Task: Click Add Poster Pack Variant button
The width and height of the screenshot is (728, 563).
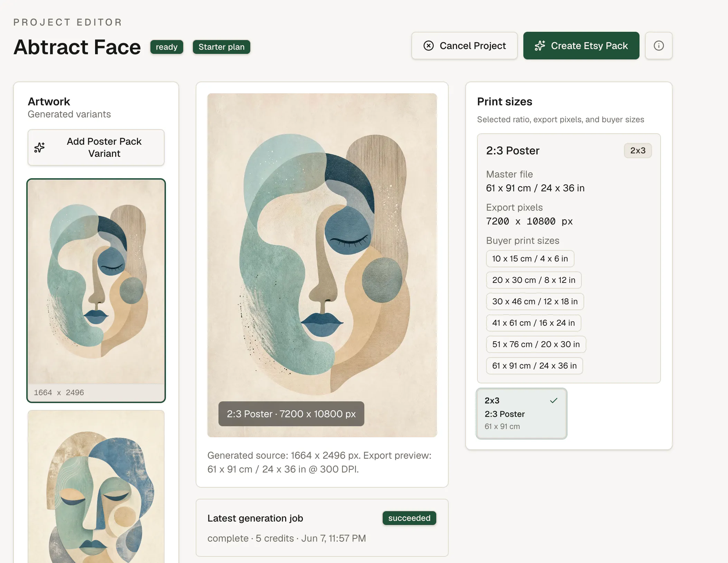Action: click(96, 147)
